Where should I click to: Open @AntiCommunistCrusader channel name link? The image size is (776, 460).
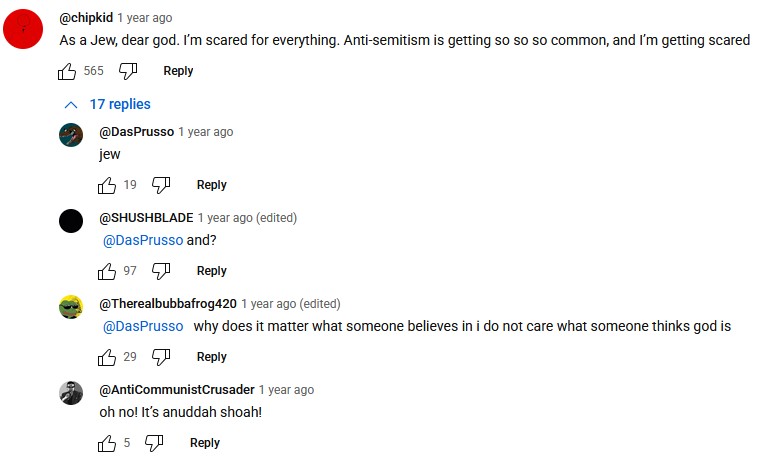(176, 390)
